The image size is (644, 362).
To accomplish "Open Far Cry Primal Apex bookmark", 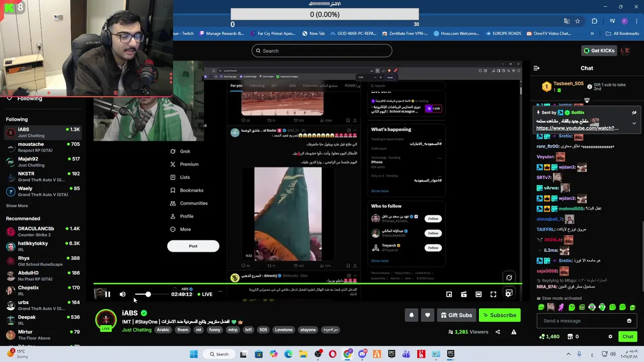I will (272, 34).
